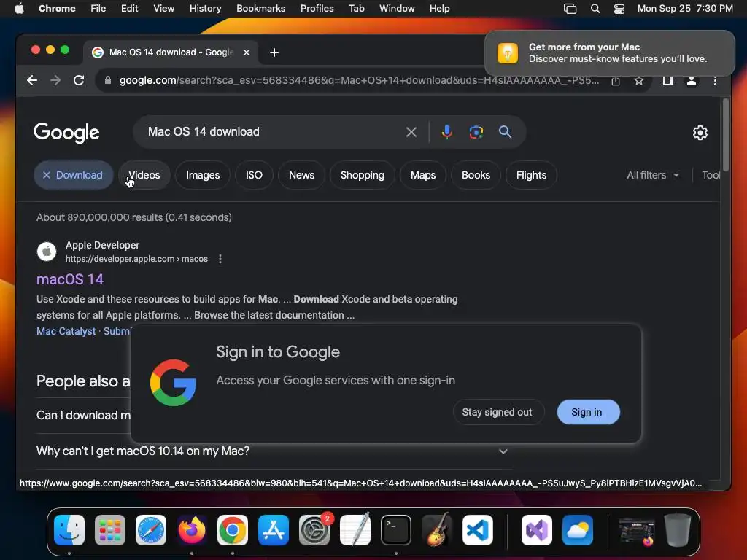Open Firefox from the dock
The image size is (747, 560).
tap(192, 530)
